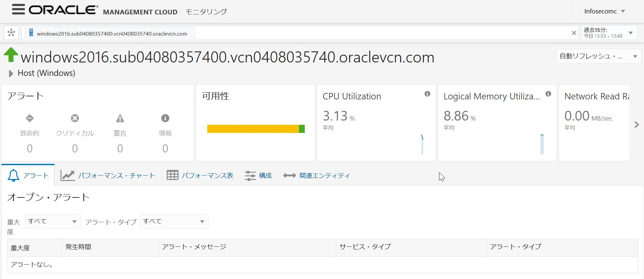Show CPU Utilization info tooltip icon
The height and width of the screenshot is (279, 644).
pyautogui.click(x=427, y=94)
